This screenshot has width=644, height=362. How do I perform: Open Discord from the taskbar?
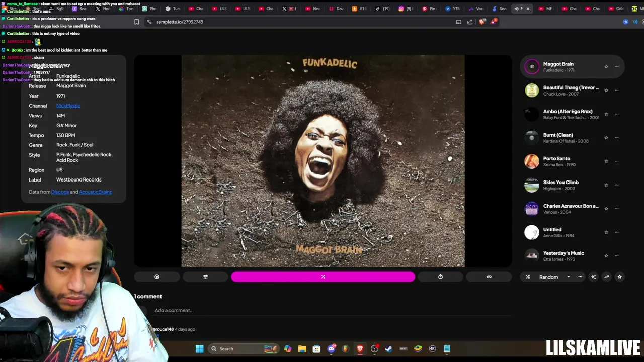331,349
